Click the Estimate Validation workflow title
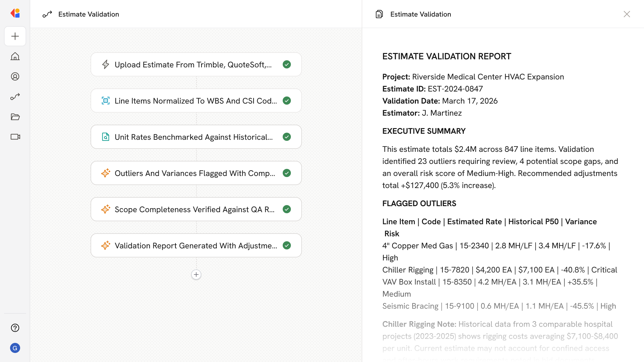The image size is (644, 362). [x=89, y=14]
